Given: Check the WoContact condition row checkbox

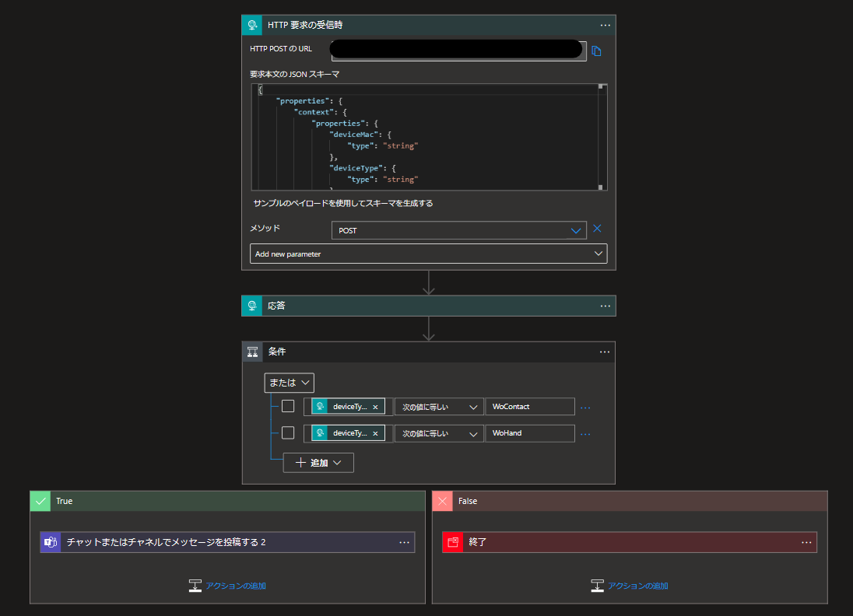Looking at the screenshot, I should pos(287,406).
